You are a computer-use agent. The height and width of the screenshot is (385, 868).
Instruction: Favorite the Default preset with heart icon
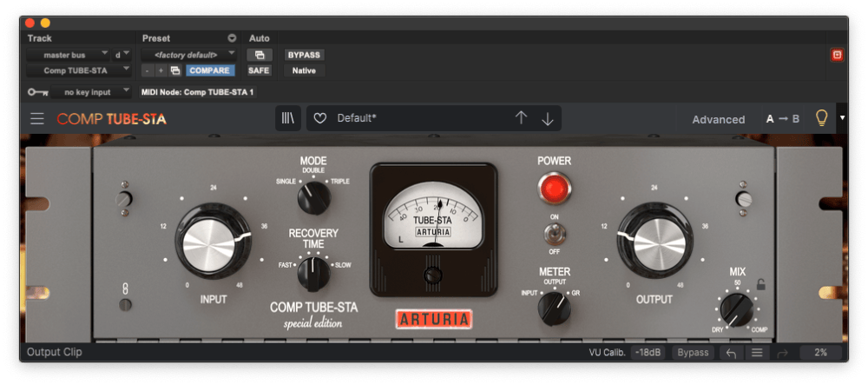pyautogui.click(x=320, y=118)
